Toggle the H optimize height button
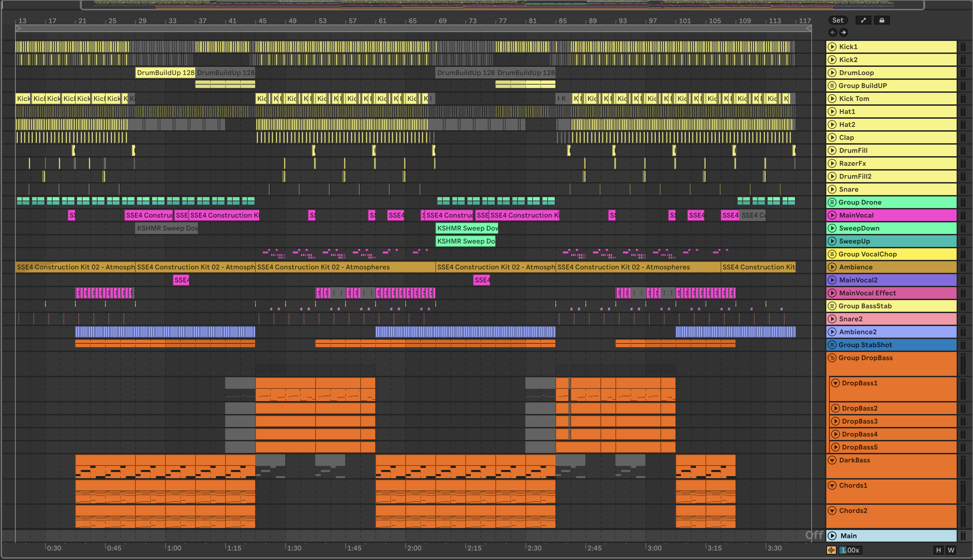Image resolution: width=973 pixels, height=560 pixels. 938,550
